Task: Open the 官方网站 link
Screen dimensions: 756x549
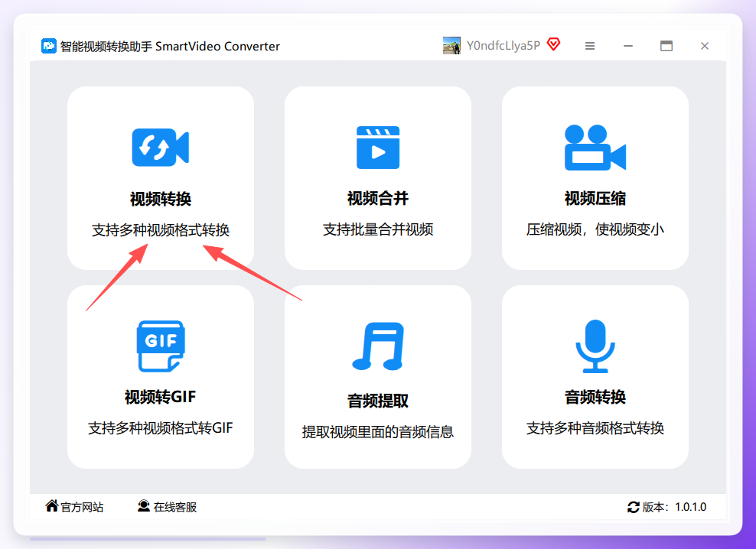Action: pos(82,507)
